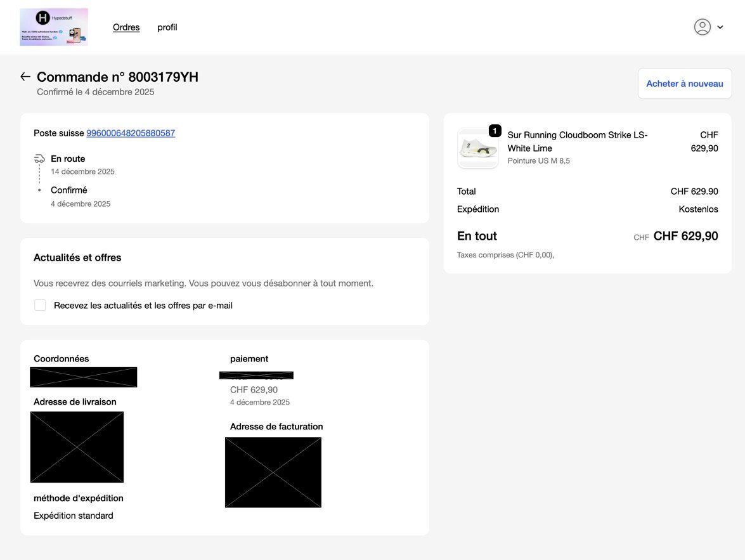Click the Taxes comprises (CHF 0,00) note

coord(505,255)
